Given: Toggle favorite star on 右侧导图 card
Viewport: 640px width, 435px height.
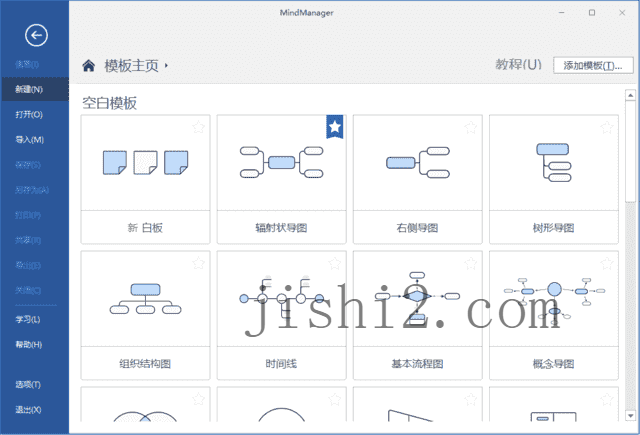Looking at the screenshot, I should click(x=471, y=127).
